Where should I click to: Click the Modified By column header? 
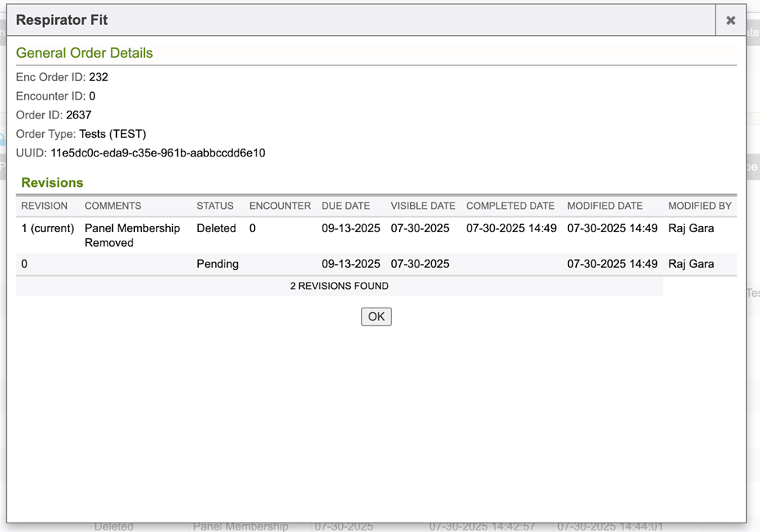(700, 206)
